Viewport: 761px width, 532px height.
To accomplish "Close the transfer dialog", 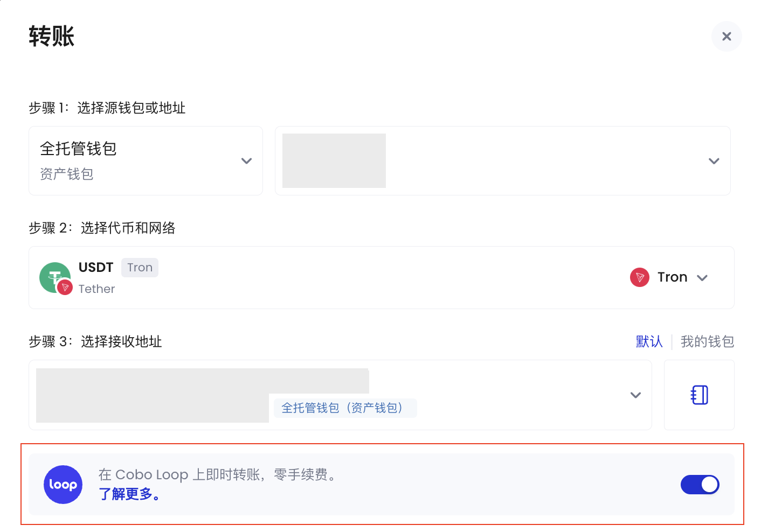I will (x=727, y=36).
